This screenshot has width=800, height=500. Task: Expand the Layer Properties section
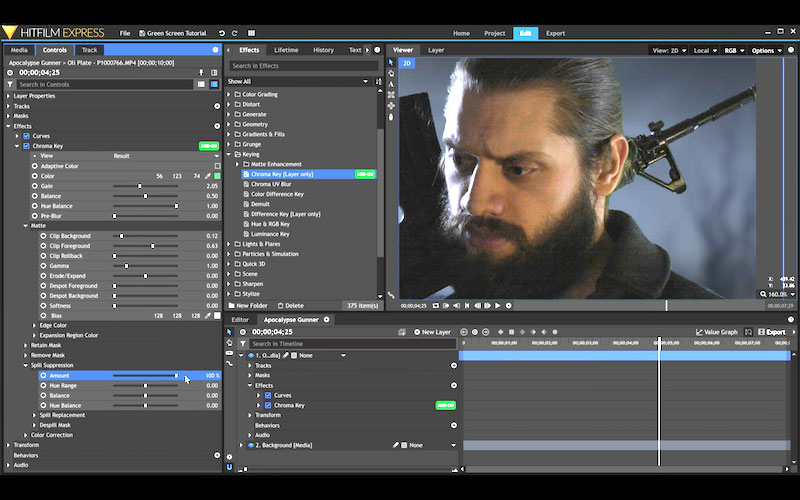click(8, 96)
